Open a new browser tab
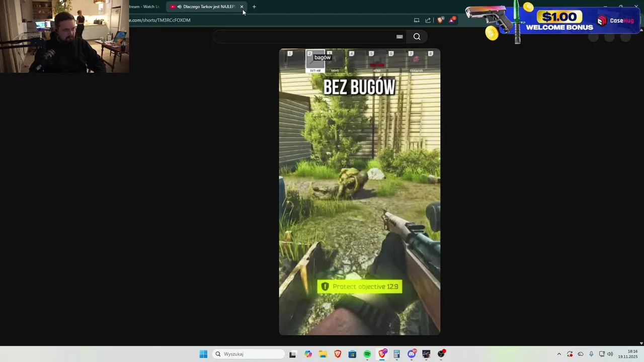 254,7
